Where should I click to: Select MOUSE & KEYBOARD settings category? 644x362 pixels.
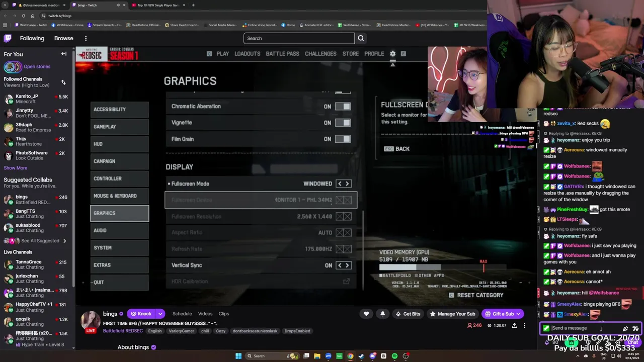[x=119, y=196]
